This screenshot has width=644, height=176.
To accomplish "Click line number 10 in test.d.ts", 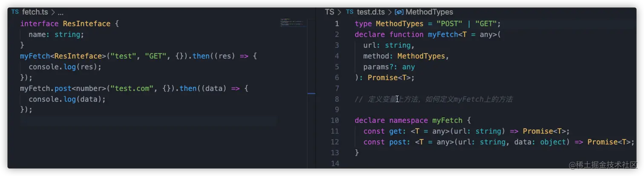I will tap(335, 121).
